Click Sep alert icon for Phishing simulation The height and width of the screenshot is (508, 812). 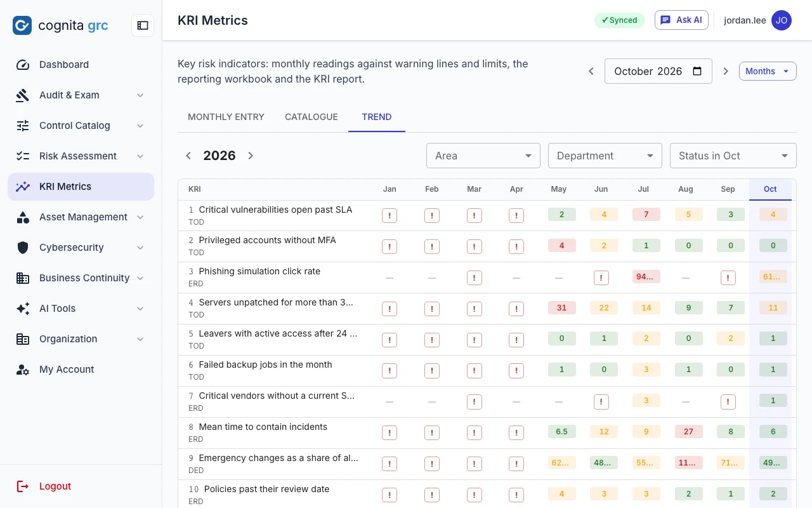pos(728,277)
